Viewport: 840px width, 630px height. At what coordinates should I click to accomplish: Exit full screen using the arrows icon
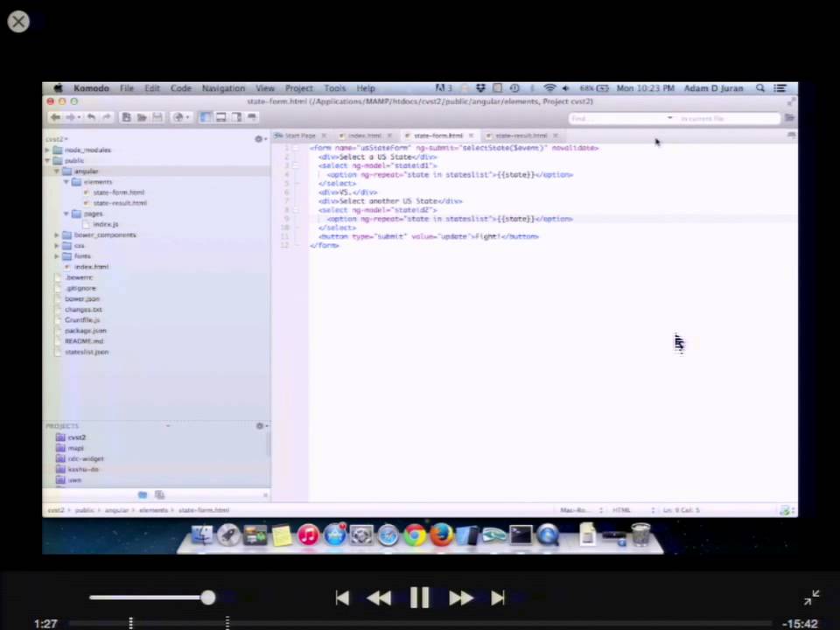812,598
